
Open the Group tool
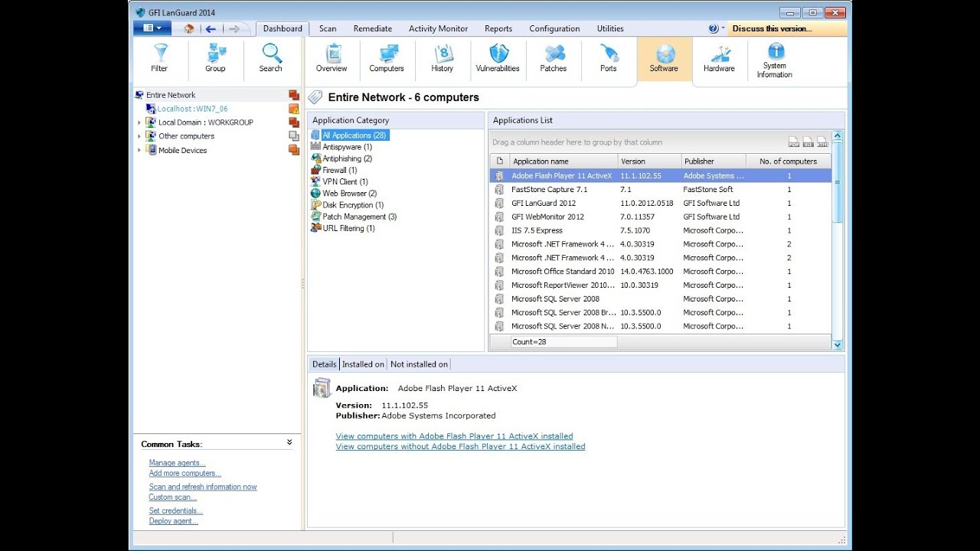coord(215,59)
